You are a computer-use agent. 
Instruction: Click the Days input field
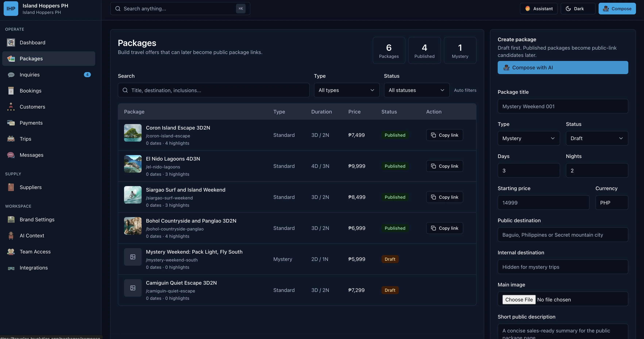529,170
